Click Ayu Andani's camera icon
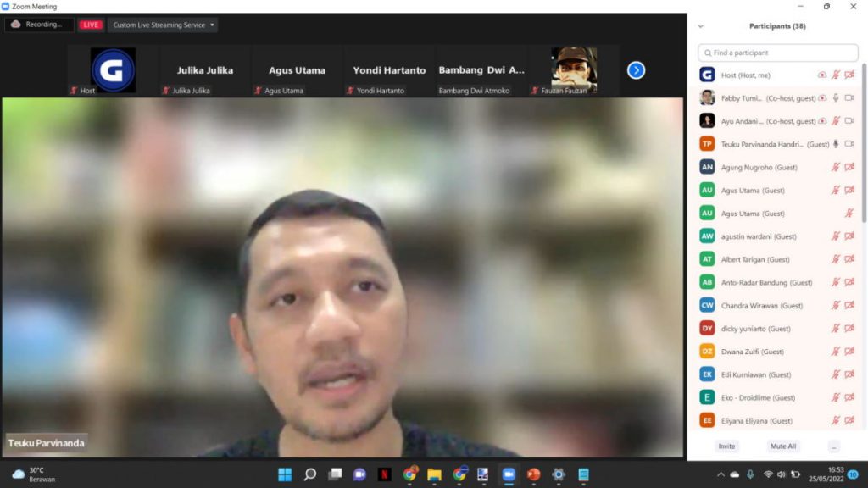 pyautogui.click(x=849, y=120)
